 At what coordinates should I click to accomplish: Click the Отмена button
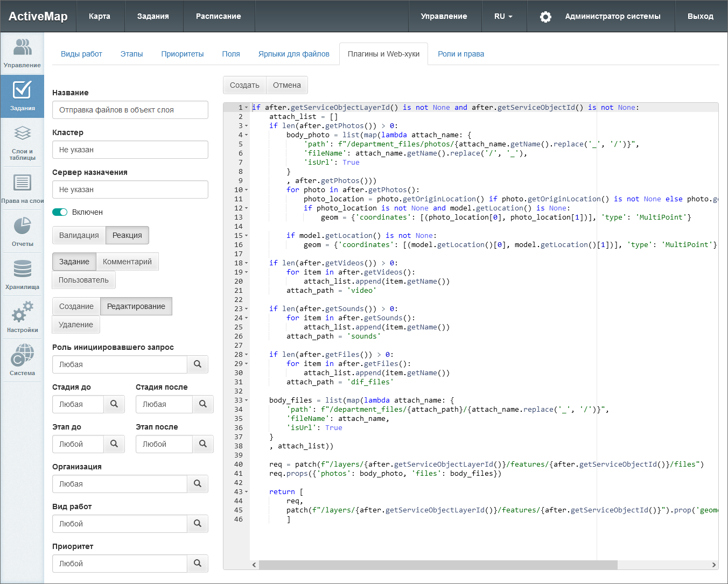[x=286, y=85]
